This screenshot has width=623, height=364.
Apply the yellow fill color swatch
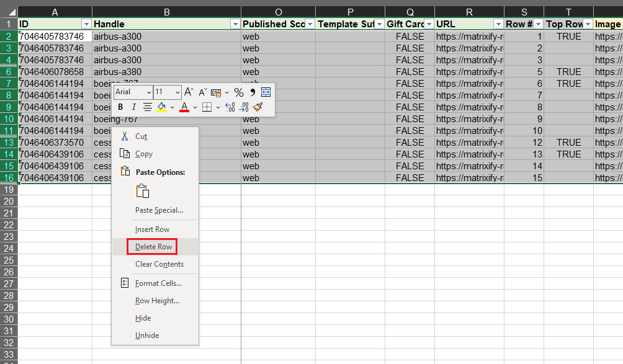pyautogui.click(x=161, y=107)
